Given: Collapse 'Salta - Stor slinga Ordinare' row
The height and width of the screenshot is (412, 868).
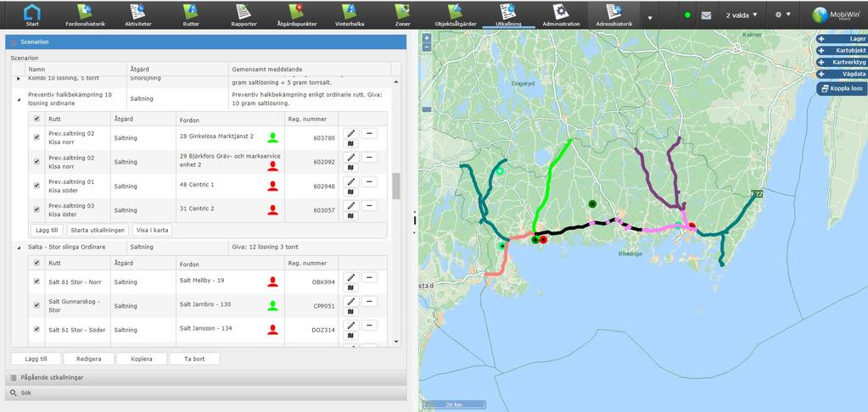Looking at the screenshot, I should pyautogui.click(x=19, y=248).
